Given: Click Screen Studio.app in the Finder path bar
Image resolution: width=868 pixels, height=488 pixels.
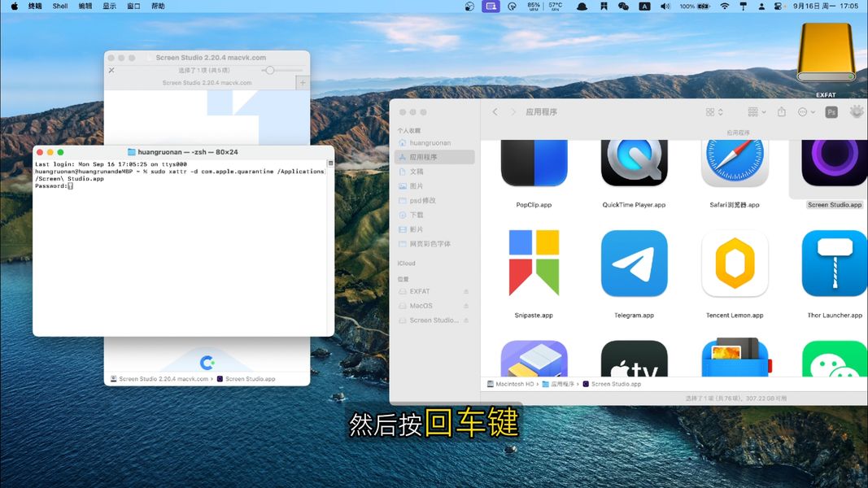Looking at the screenshot, I should 612,384.
